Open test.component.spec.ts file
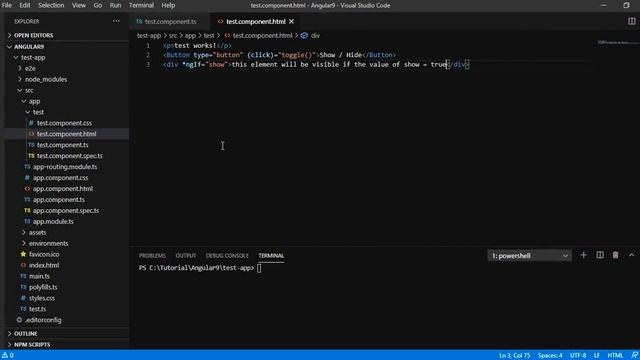The height and width of the screenshot is (360, 640). [x=69, y=156]
